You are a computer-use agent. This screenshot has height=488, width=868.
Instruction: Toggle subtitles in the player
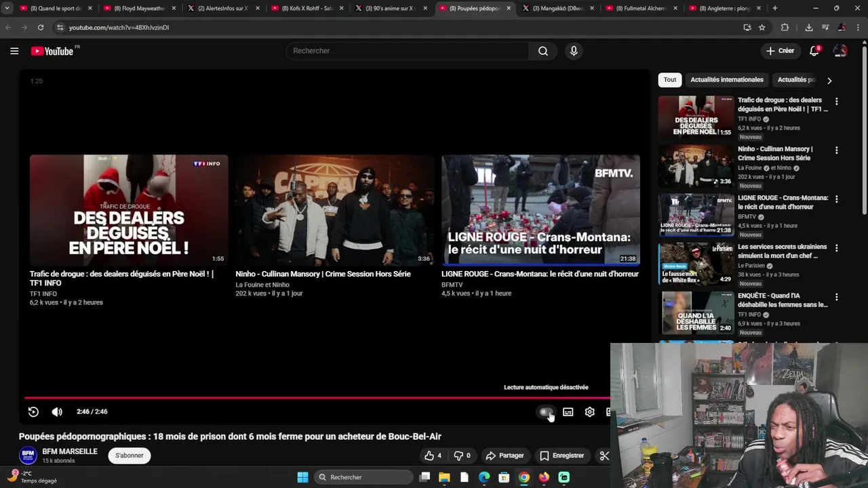(x=568, y=411)
